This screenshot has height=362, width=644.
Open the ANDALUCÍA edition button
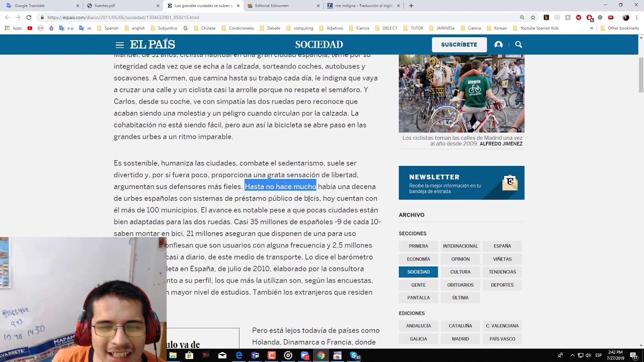pos(419,326)
